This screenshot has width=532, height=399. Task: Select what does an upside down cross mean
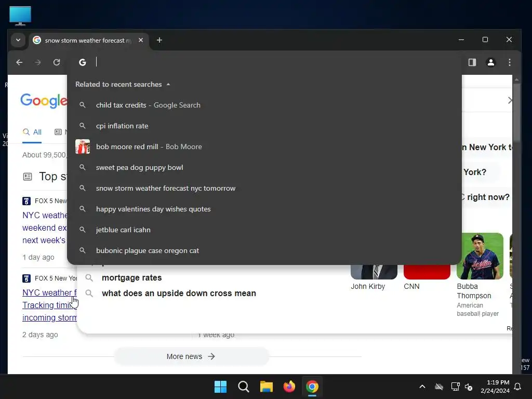(x=179, y=294)
